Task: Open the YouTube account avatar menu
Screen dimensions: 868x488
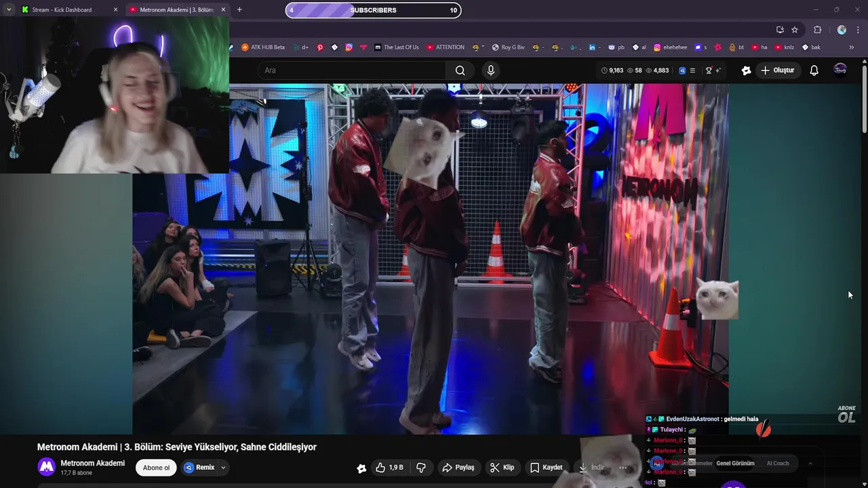Action: coord(840,70)
